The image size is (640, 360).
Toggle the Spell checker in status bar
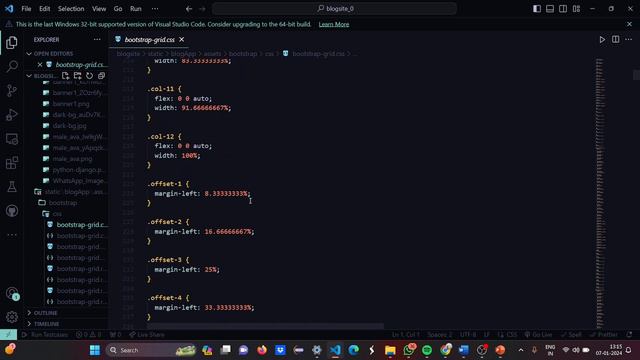click(571, 335)
